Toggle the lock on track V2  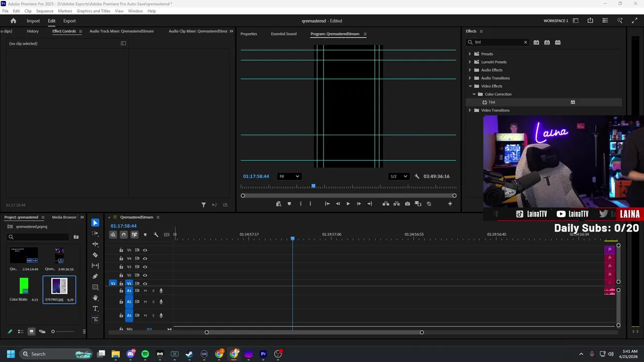tap(121, 276)
